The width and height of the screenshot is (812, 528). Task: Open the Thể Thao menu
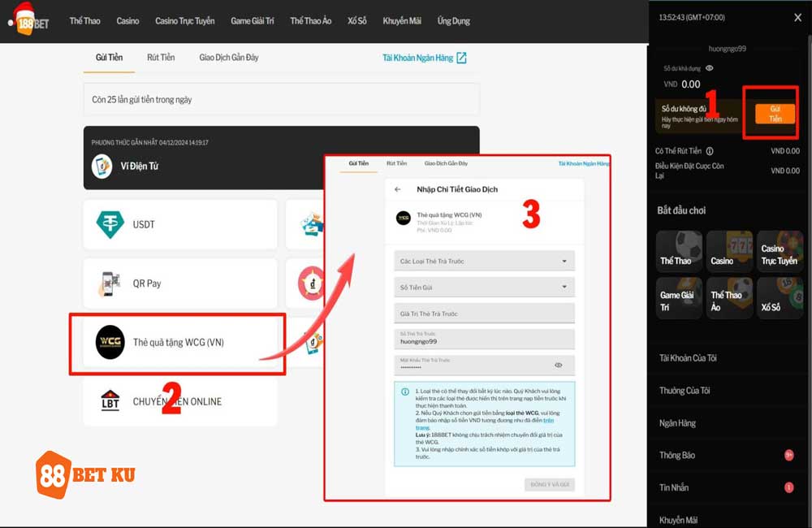tap(85, 21)
